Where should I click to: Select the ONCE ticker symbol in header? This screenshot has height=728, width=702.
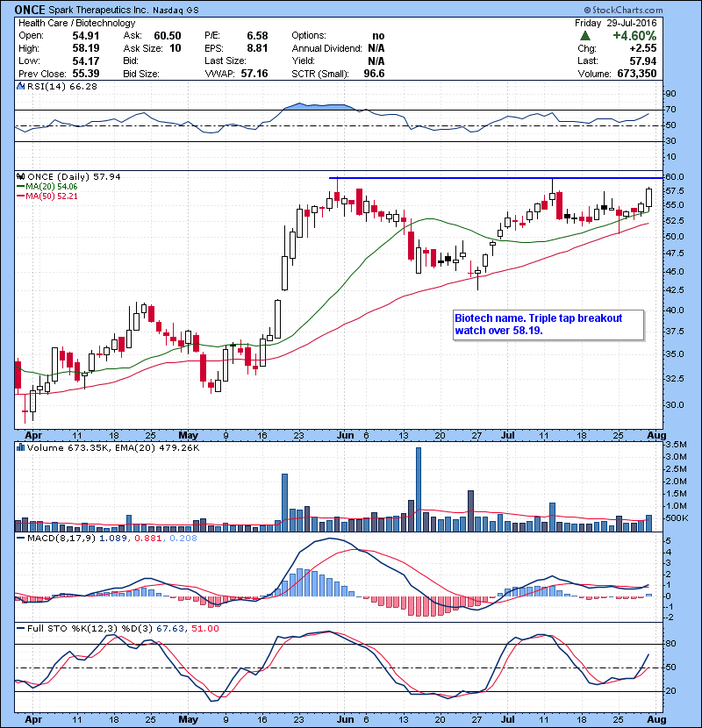(30, 10)
